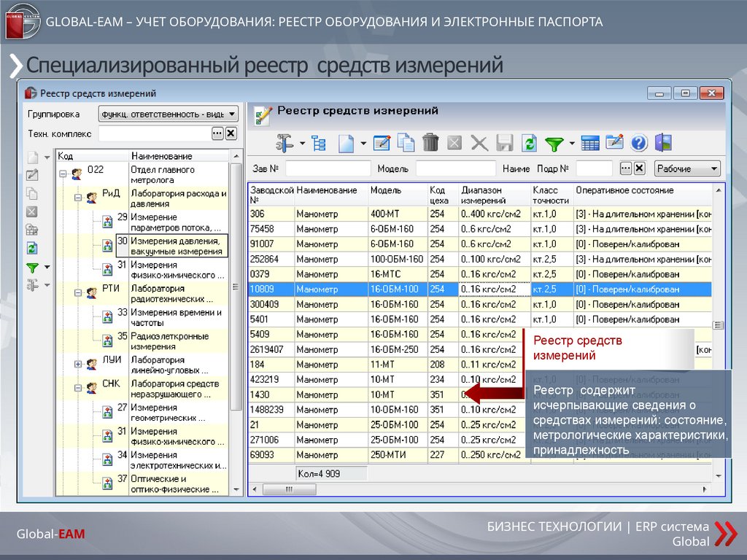Image resolution: width=747 pixels, height=560 pixels.
Task: Click the exit door icon
Action: click(663, 143)
